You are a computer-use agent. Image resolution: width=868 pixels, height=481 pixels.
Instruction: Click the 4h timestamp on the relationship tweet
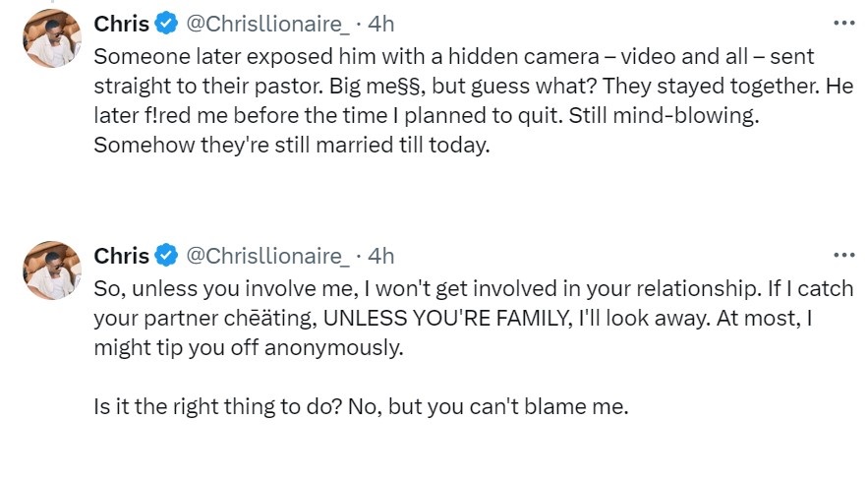pos(380,256)
